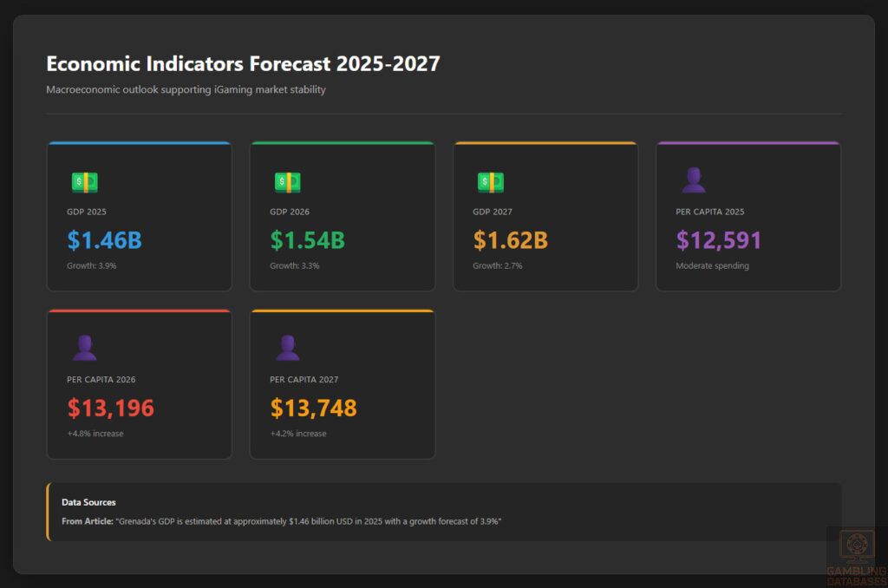Image resolution: width=888 pixels, height=588 pixels.
Task: Select the money icon on GDP 2027 card
Action: click(488, 181)
